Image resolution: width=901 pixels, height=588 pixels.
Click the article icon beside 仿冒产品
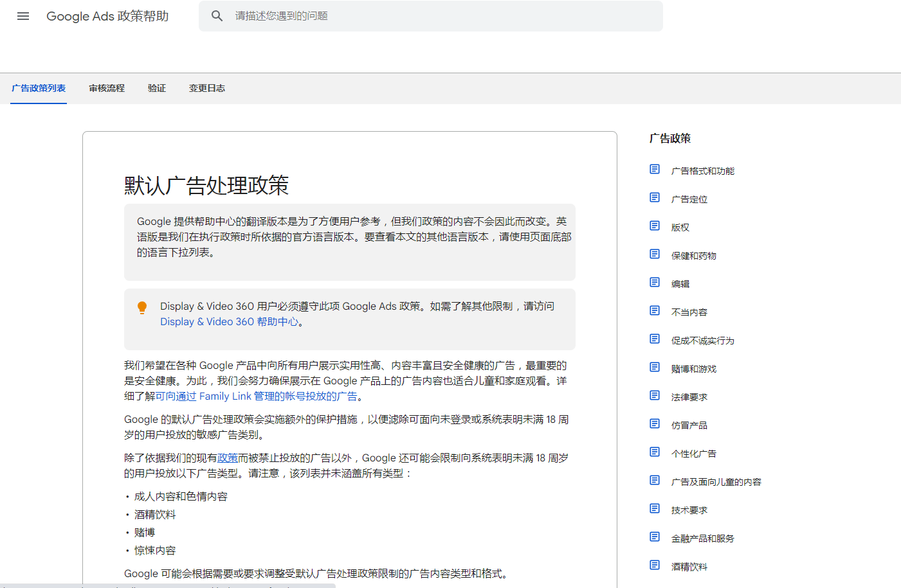[x=655, y=423]
